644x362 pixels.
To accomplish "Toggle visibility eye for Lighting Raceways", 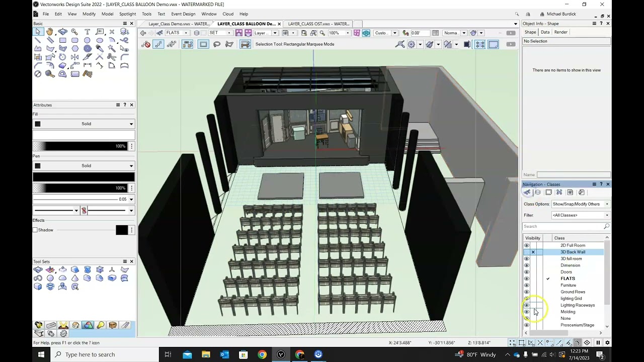I will (527, 305).
